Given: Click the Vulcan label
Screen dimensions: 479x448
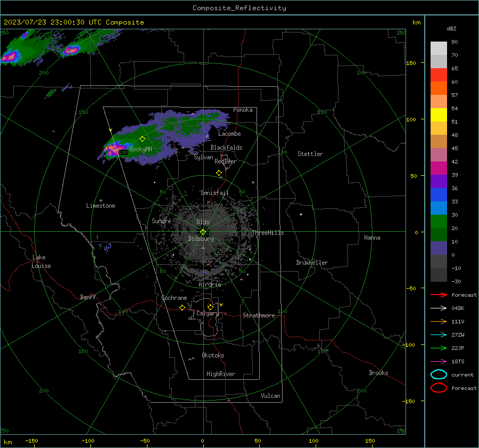Looking at the screenshot, I should [x=270, y=396].
